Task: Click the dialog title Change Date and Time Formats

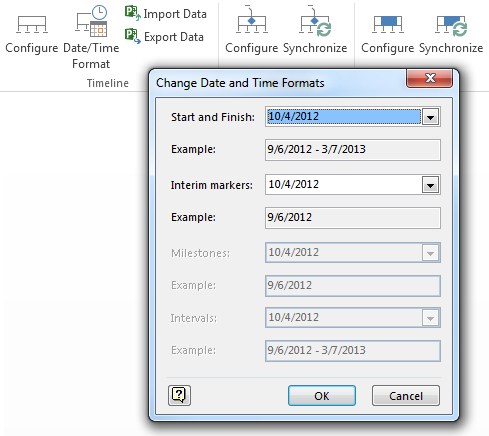Action: pyautogui.click(x=240, y=83)
